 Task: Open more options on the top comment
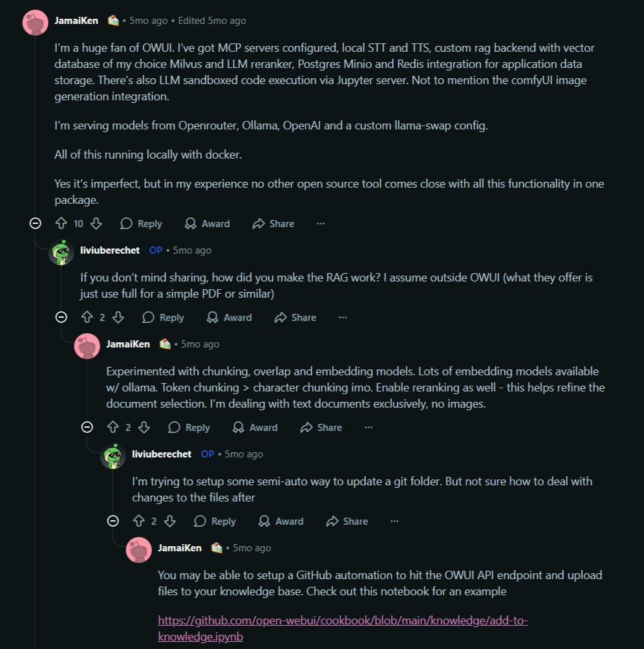321,223
